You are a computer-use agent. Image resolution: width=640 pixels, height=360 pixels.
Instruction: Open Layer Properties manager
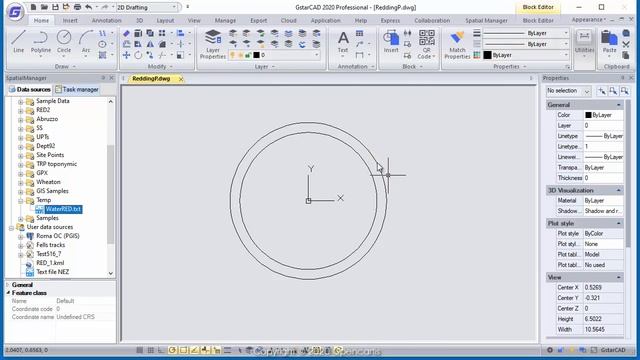(213, 44)
